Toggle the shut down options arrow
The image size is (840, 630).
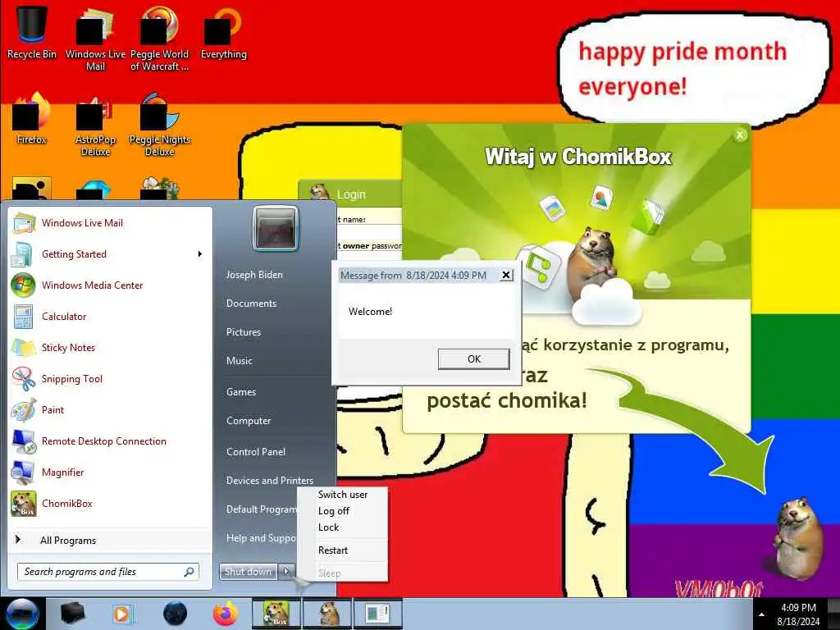286,572
